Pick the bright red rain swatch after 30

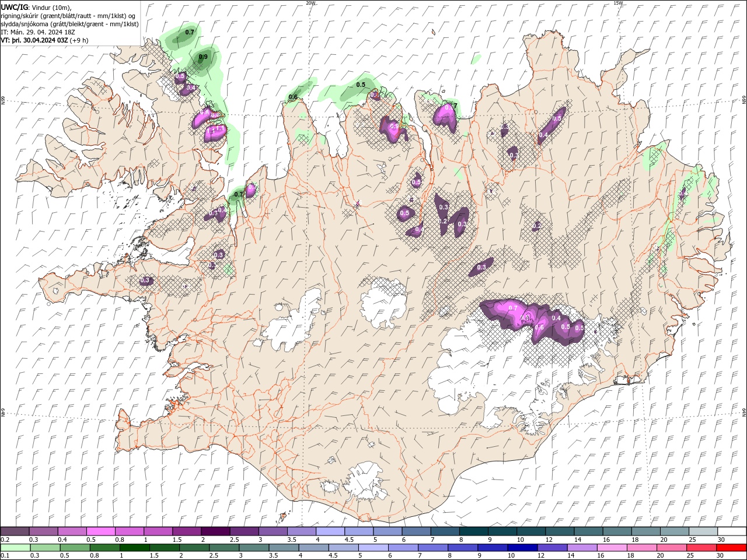point(731,548)
